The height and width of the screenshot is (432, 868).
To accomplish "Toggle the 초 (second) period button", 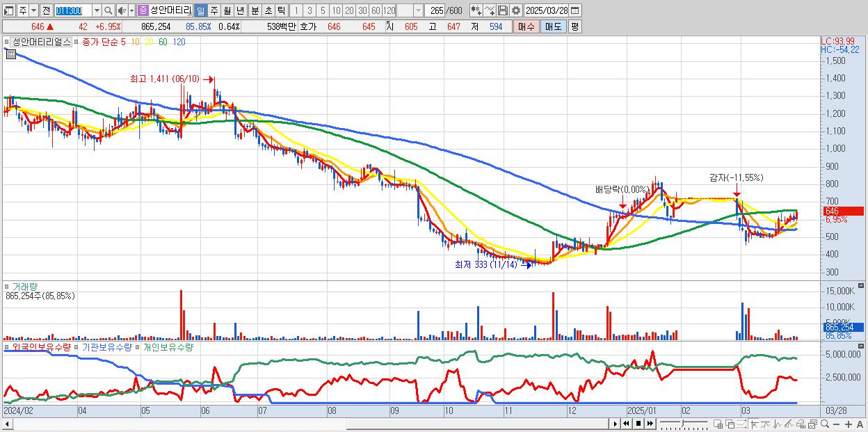I will (x=268, y=10).
